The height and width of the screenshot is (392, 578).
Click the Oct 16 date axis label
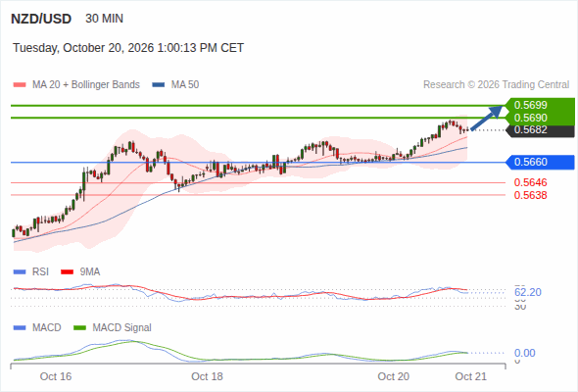tap(56, 376)
